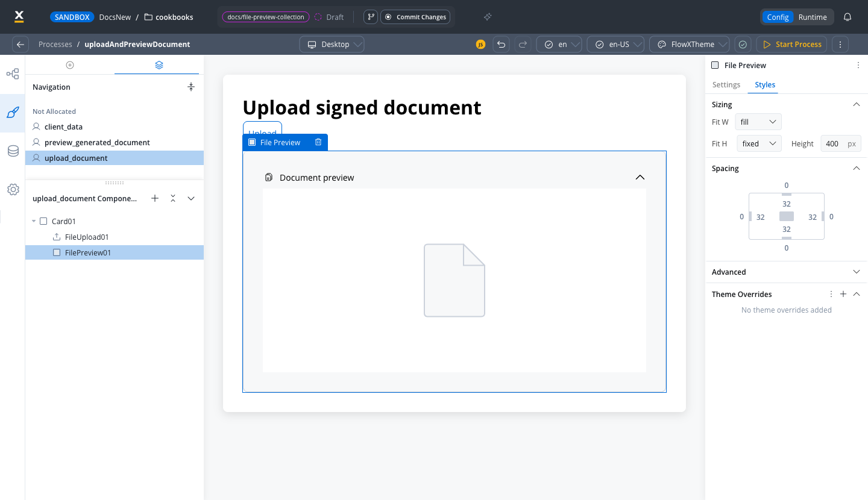Click the Commit Changes button
The image size is (868, 500).
point(415,17)
